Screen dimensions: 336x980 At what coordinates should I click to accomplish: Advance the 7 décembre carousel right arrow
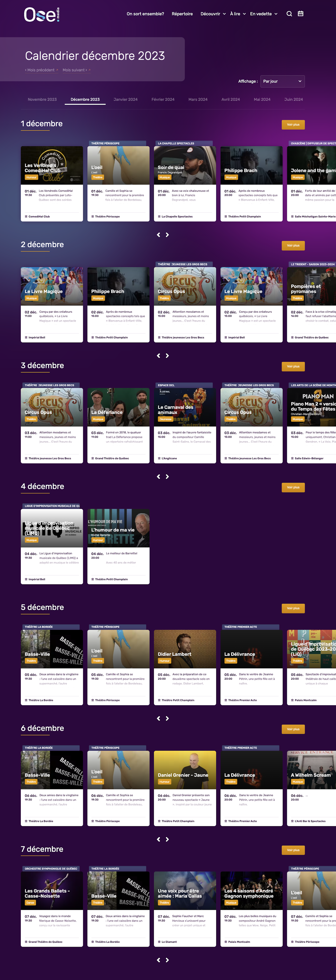coord(167,960)
